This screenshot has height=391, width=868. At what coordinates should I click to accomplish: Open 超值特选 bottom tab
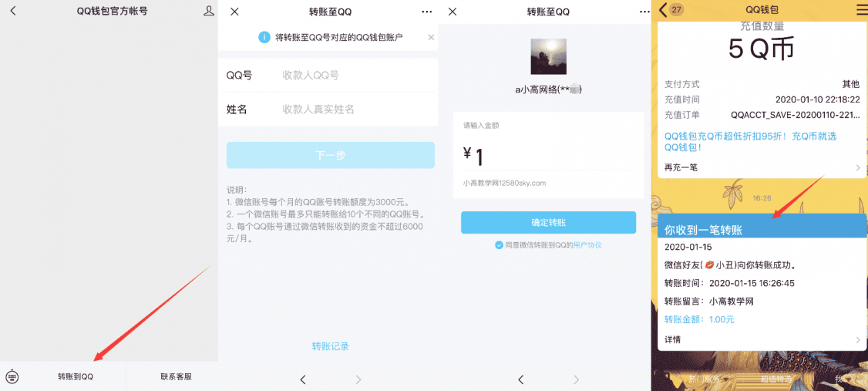(775, 379)
